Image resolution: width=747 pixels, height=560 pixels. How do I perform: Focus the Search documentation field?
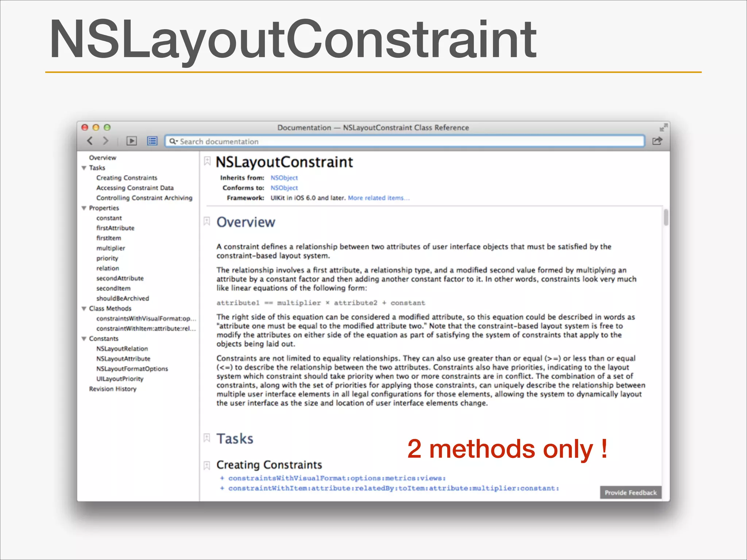coord(405,141)
